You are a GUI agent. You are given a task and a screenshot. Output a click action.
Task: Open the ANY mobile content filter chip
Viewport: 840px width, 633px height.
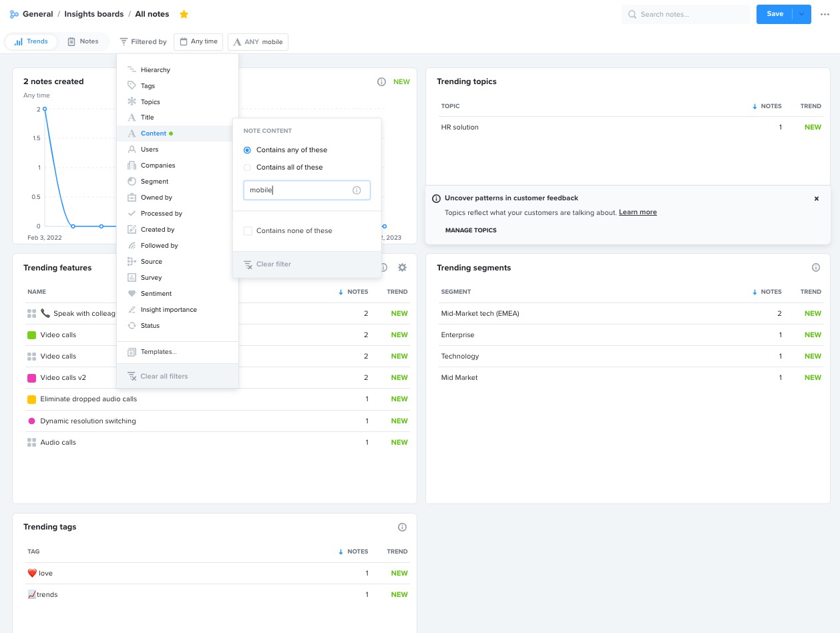(x=258, y=41)
